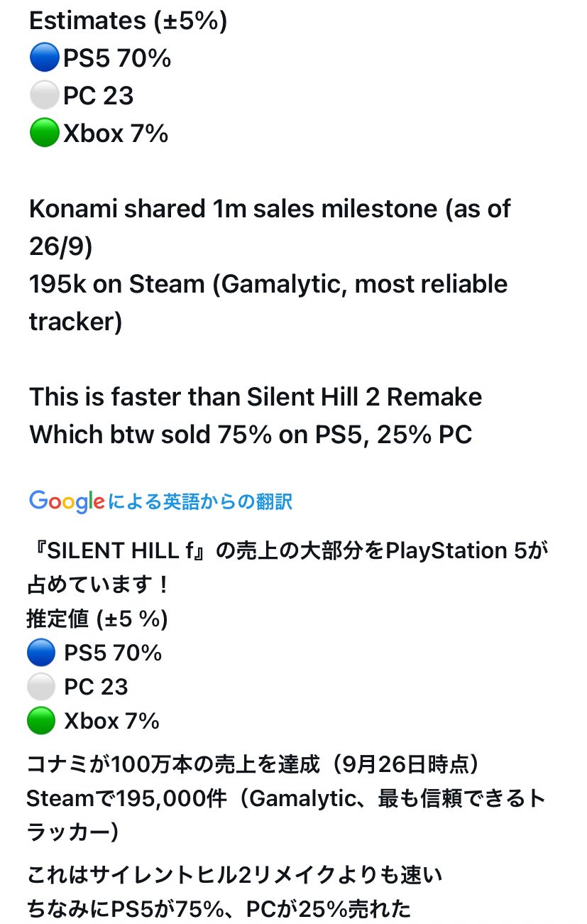The width and height of the screenshot is (587, 924).
Task: Click the Steamで195,000件 translated line
Action: pos(284,798)
